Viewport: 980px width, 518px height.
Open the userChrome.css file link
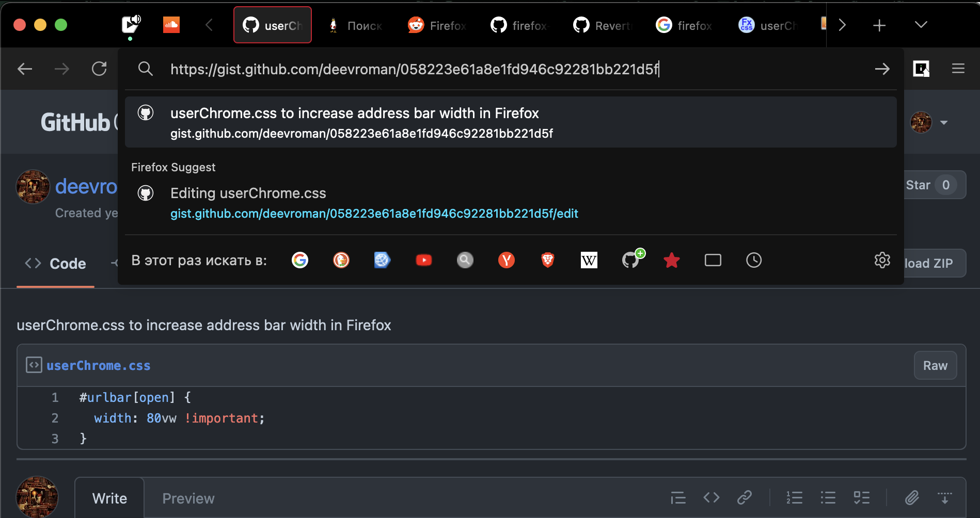pyautogui.click(x=98, y=365)
